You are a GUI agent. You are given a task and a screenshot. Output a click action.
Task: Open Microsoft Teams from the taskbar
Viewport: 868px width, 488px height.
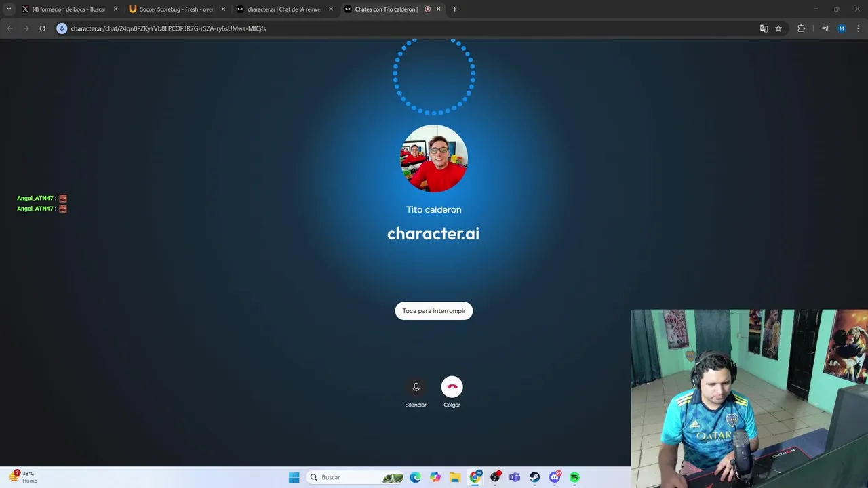(515, 477)
